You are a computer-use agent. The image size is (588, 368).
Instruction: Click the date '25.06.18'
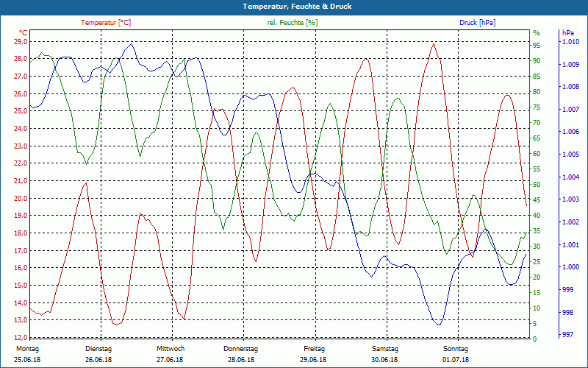click(x=27, y=360)
